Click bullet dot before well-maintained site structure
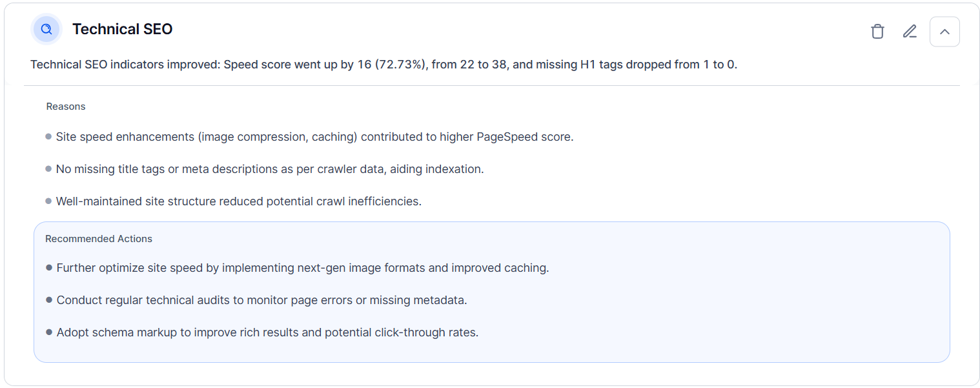980x388 pixels. (x=48, y=201)
